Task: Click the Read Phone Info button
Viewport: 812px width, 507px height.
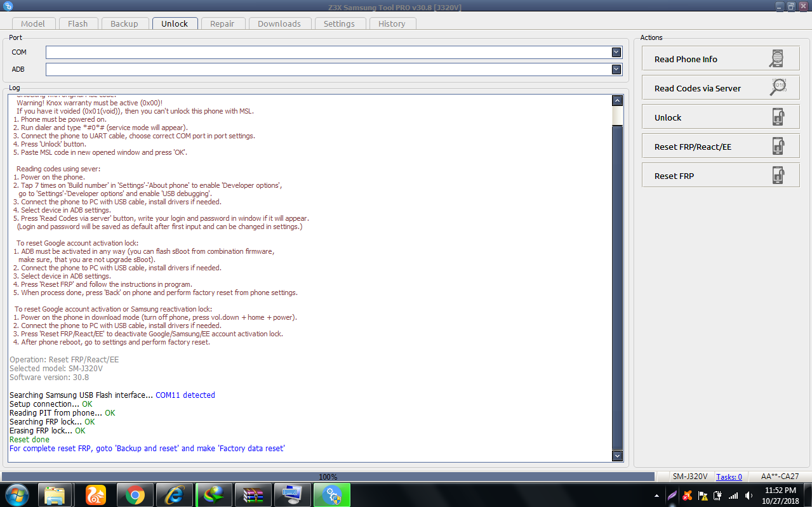Action: point(721,59)
